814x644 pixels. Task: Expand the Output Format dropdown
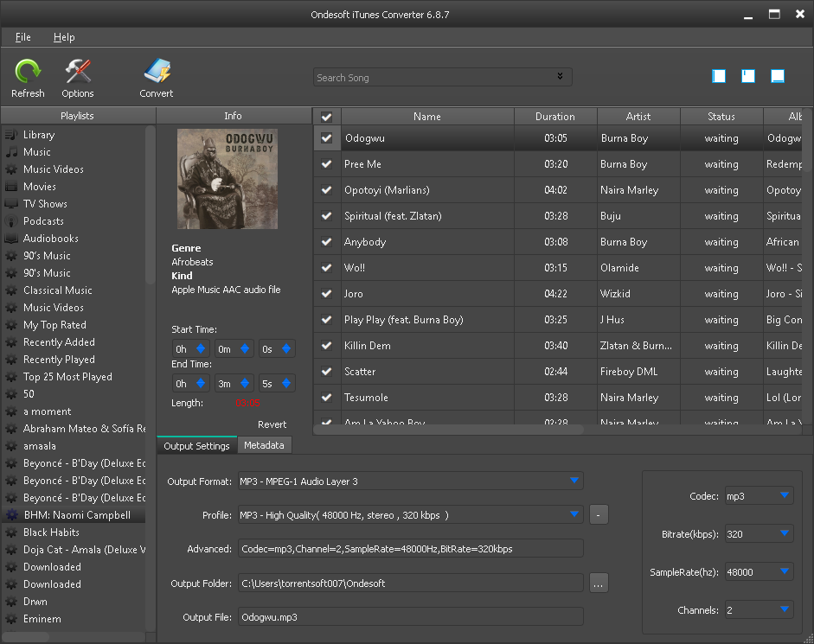[x=574, y=481]
